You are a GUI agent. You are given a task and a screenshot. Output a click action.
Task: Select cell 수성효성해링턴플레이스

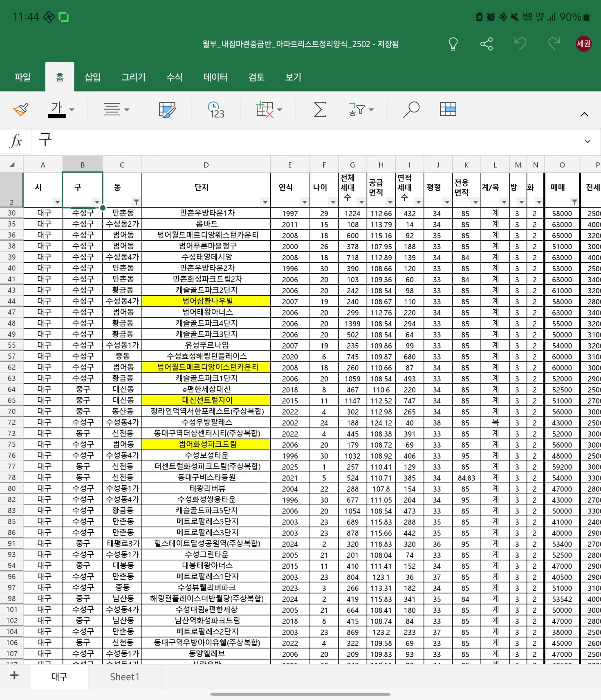coord(206,356)
